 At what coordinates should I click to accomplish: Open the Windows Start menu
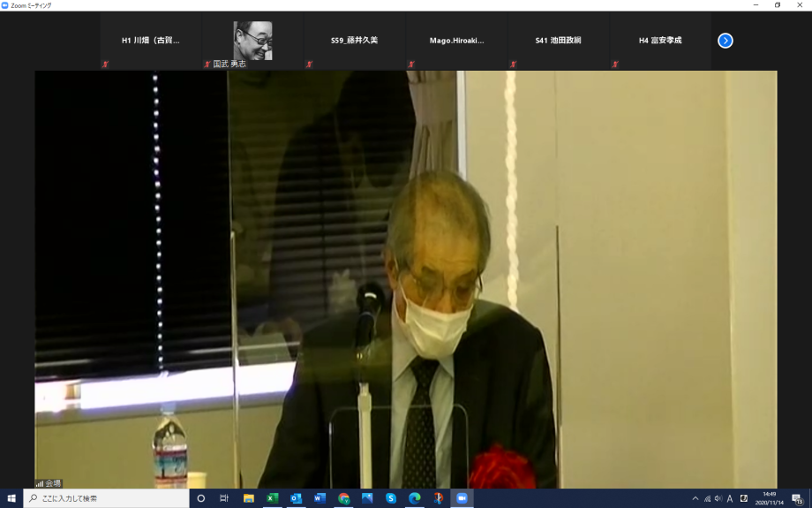pyautogui.click(x=11, y=498)
